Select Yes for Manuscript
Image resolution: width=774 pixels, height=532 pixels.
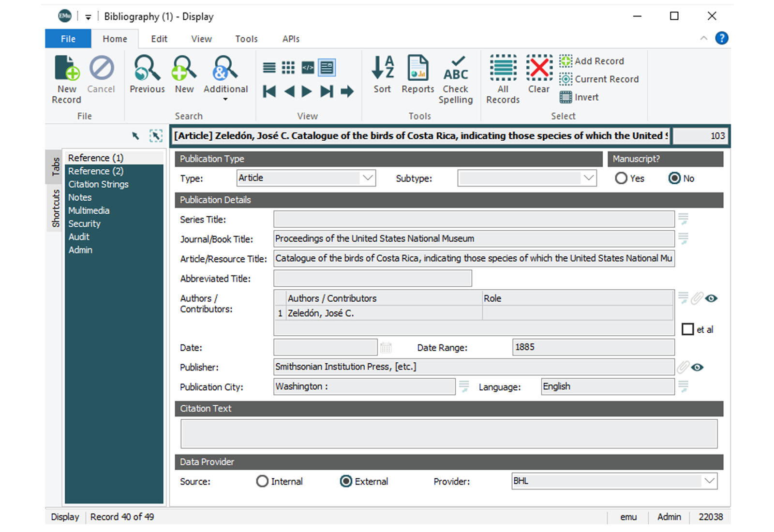click(621, 178)
